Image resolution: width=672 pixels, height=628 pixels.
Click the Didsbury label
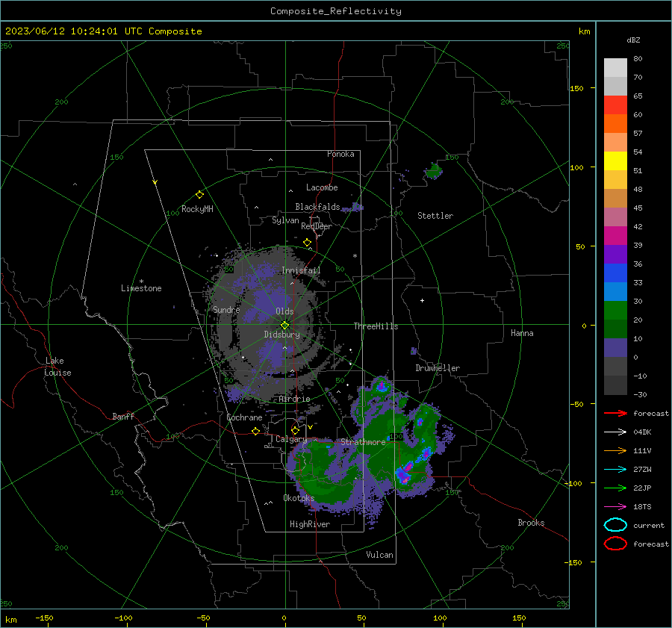tap(281, 335)
